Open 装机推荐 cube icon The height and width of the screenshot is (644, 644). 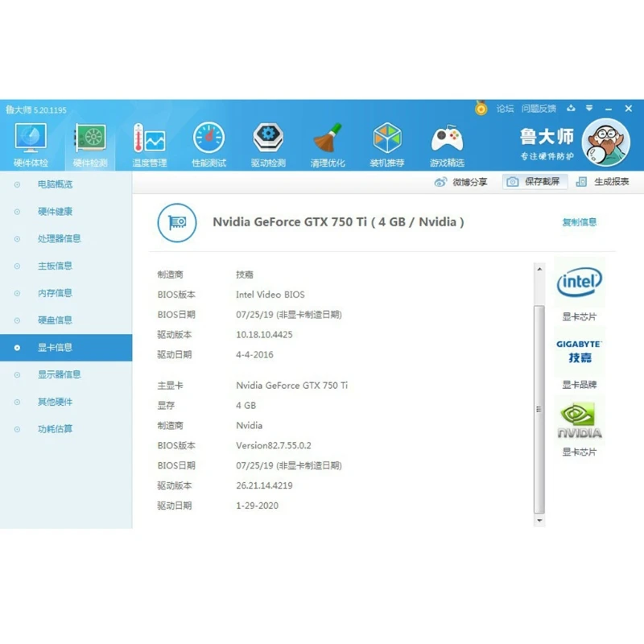(387, 145)
